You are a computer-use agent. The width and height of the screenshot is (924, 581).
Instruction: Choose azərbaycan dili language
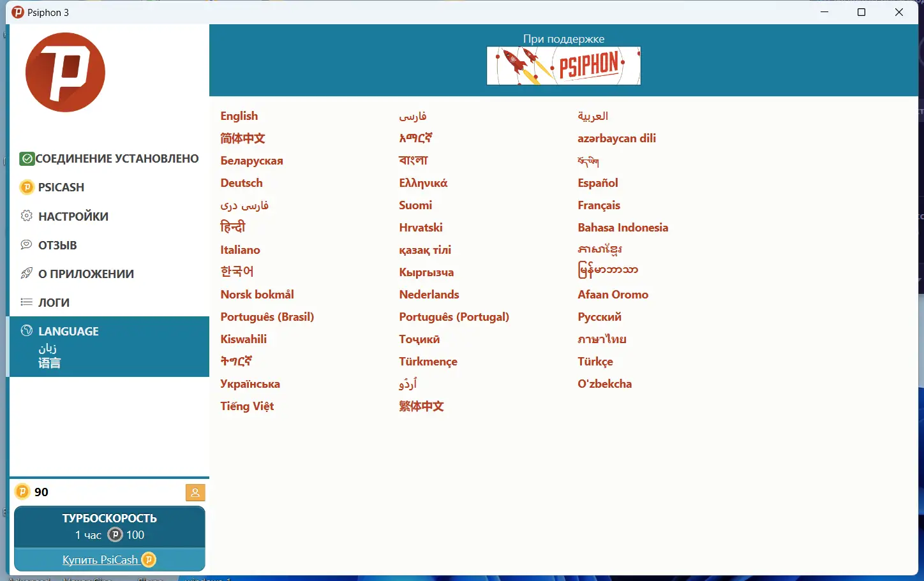pos(616,138)
